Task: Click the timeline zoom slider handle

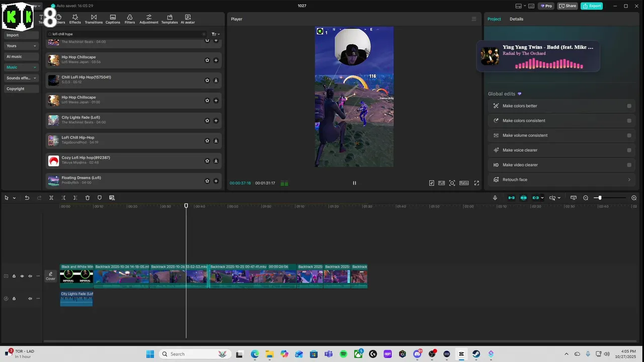Action: (x=600, y=198)
